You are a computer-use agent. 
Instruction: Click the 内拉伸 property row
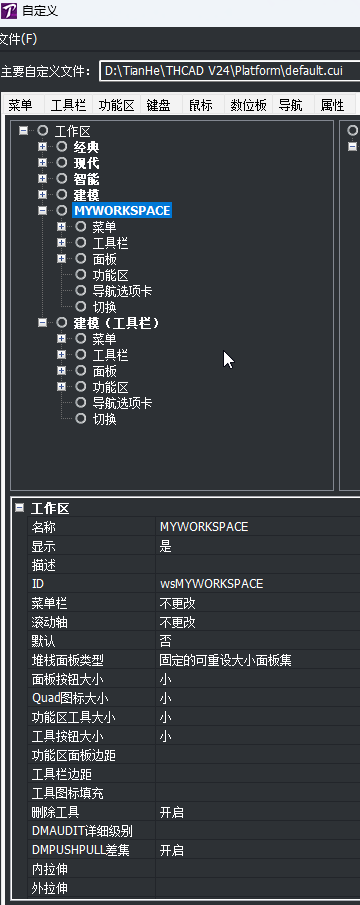(194, 869)
